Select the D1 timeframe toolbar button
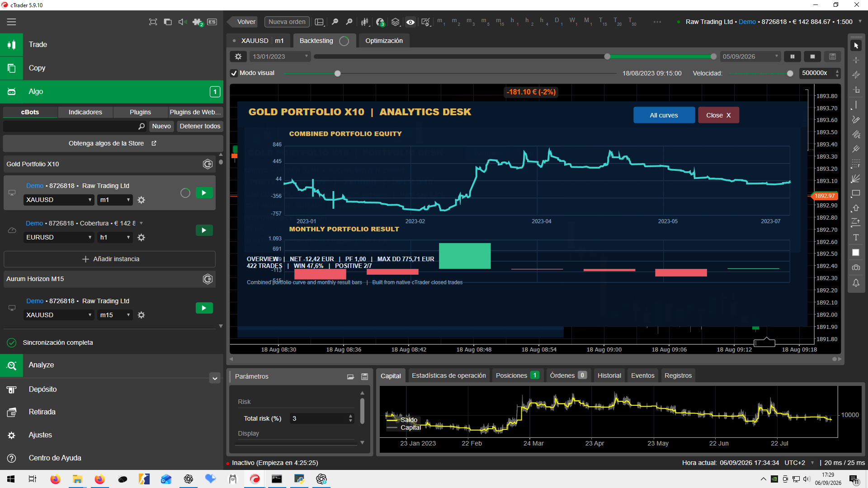The width and height of the screenshot is (868, 488). [x=558, y=22]
